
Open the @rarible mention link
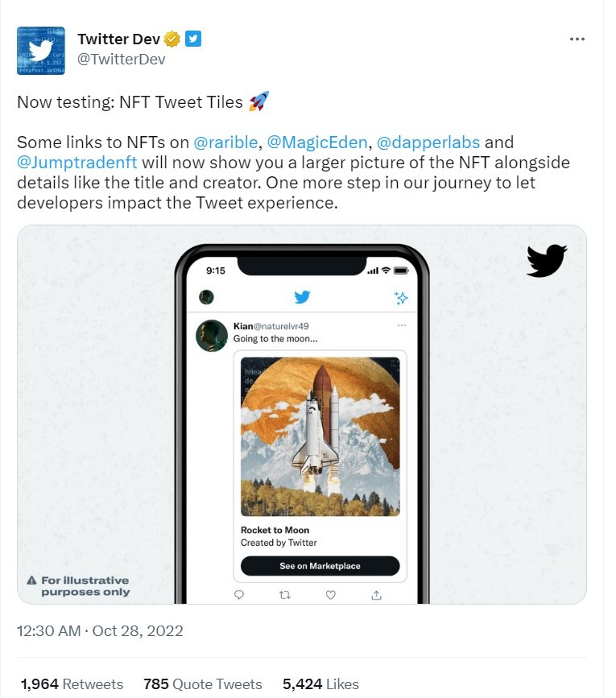point(225,142)
